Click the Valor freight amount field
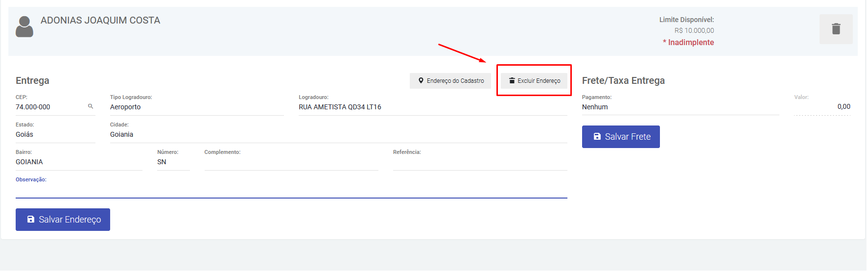 tap(822, 107)
